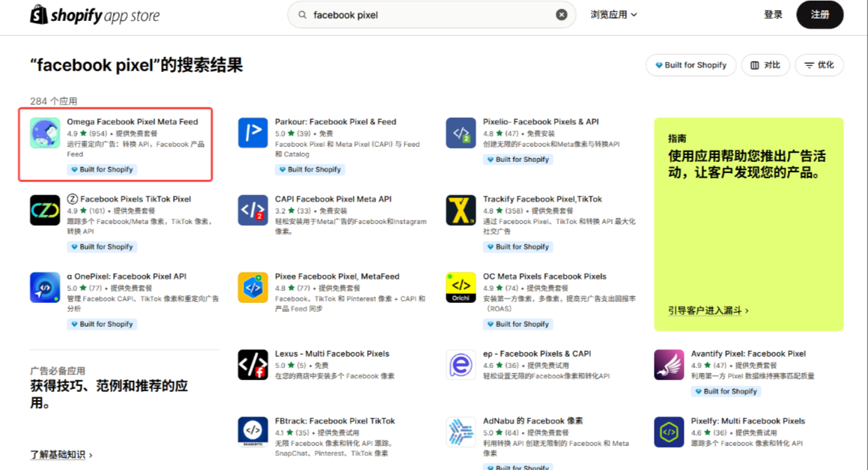Click the 登录 login link

(x=773, y=15)
